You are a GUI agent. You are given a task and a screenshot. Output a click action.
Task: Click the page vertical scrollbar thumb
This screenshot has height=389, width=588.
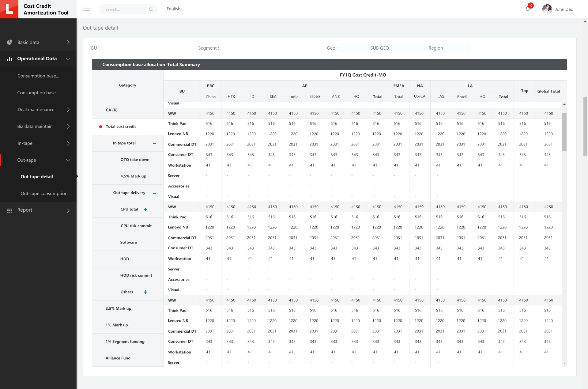click(585, 126)
